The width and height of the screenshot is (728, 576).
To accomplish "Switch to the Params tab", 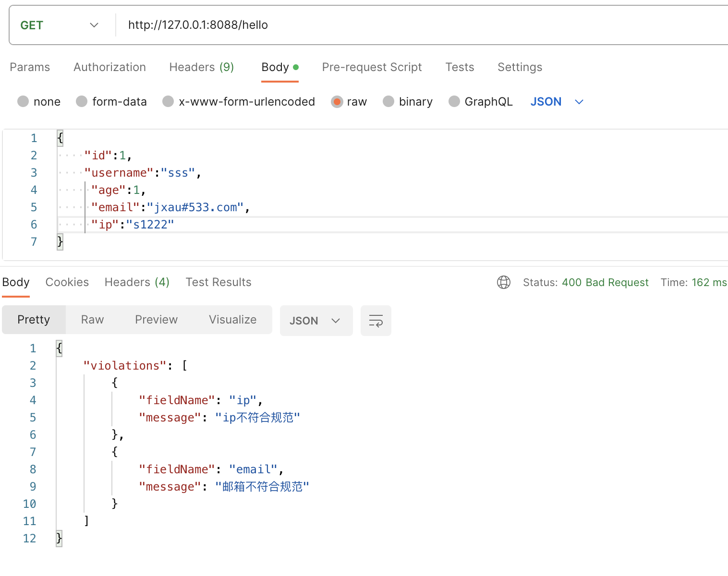I will (30, 67).
